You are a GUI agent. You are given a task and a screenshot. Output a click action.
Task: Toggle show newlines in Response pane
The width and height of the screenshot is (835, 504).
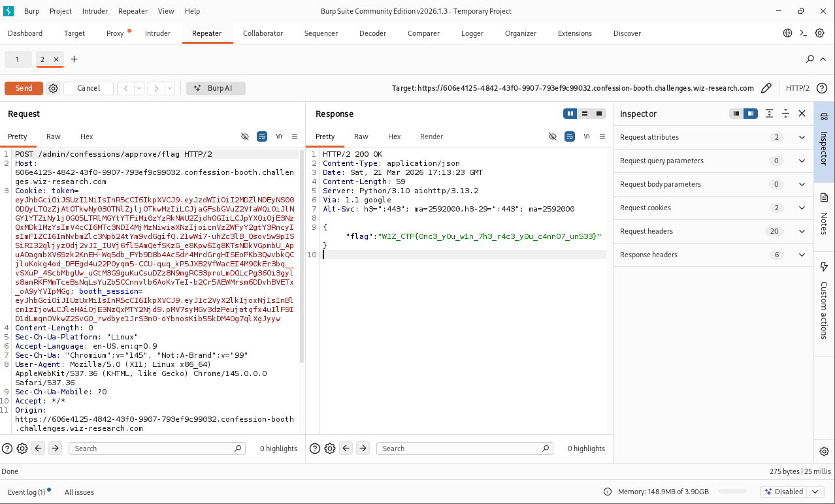click(x=586, y=136)
